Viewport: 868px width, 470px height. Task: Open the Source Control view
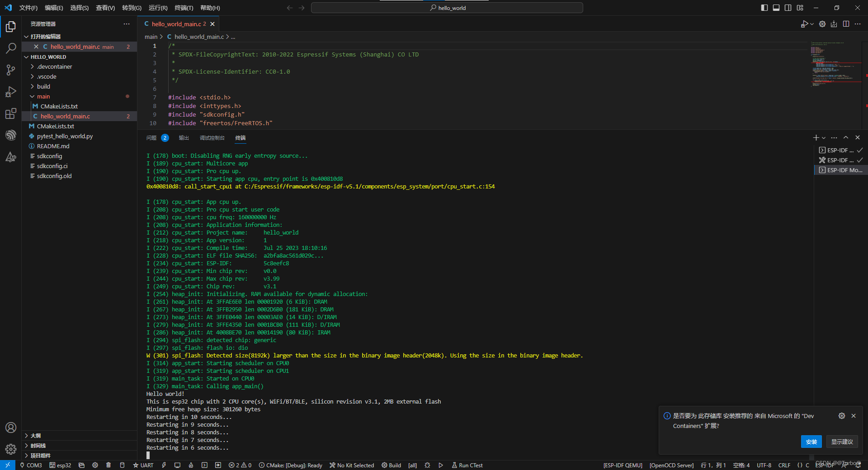(x=11, y=70)
